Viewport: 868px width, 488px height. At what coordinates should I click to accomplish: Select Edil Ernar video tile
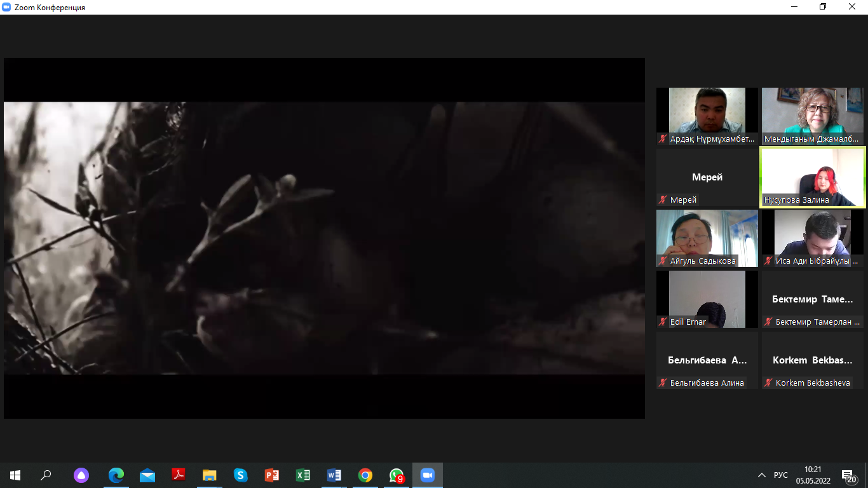tap(707, 299)
